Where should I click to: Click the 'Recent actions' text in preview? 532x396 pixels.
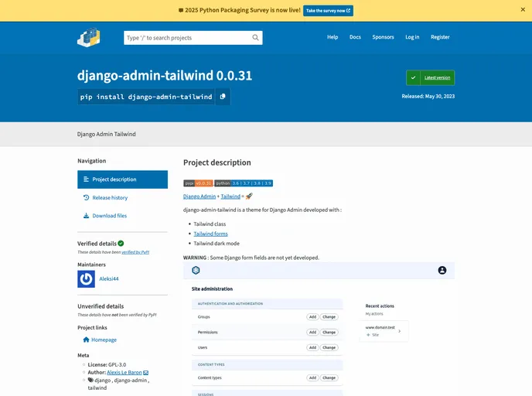(380, 306)
